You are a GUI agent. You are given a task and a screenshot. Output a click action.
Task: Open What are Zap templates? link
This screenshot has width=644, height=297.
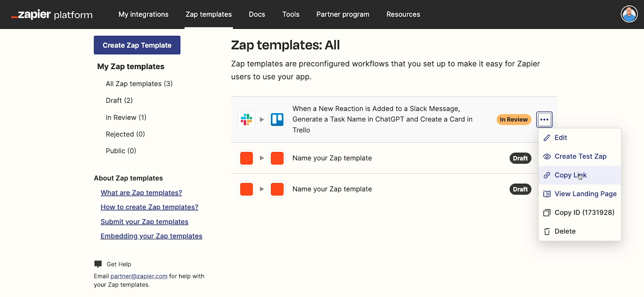[x=141, y=193]
